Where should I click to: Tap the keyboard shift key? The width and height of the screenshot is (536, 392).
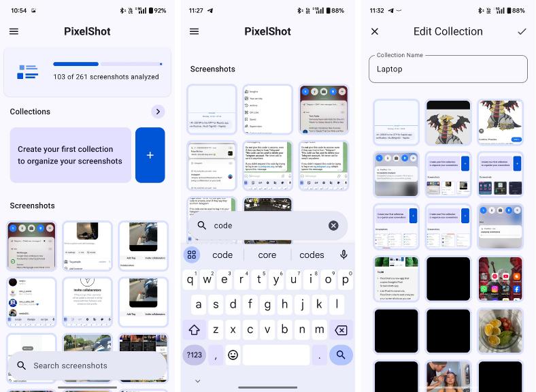[194, 330]
